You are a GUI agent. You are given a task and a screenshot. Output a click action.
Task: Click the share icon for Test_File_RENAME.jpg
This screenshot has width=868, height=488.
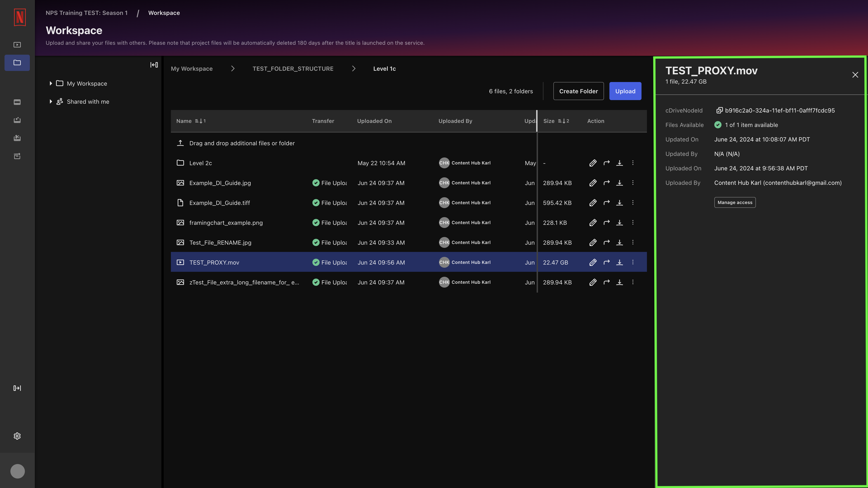coord(606,242)
